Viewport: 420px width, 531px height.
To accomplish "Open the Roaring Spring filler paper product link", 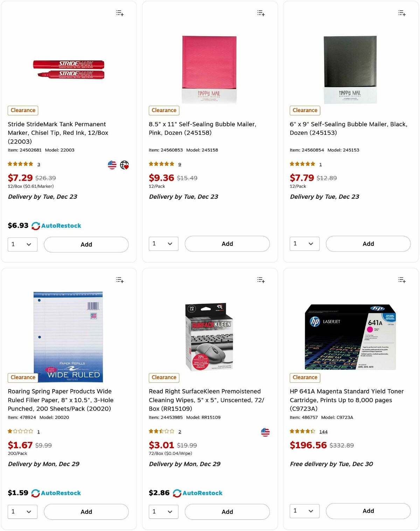I will pyautogui.click(x=59, y=400).
